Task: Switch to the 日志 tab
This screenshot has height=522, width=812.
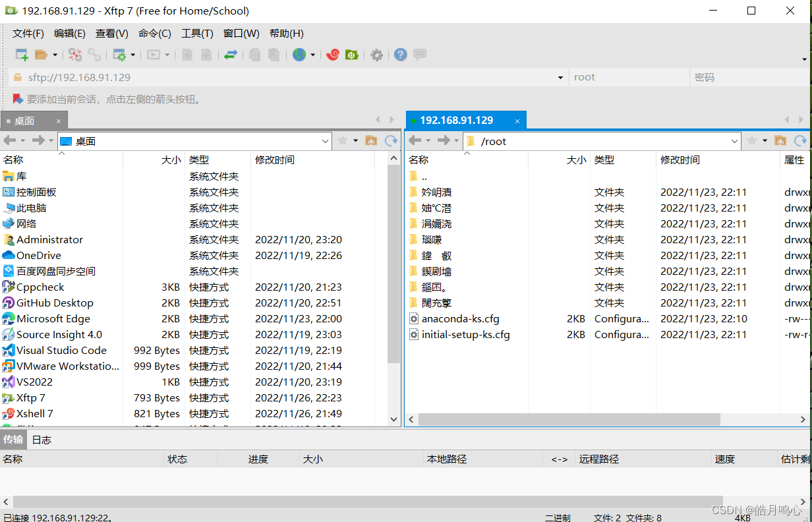Action: pyautogui.click(x=41, y=440)
